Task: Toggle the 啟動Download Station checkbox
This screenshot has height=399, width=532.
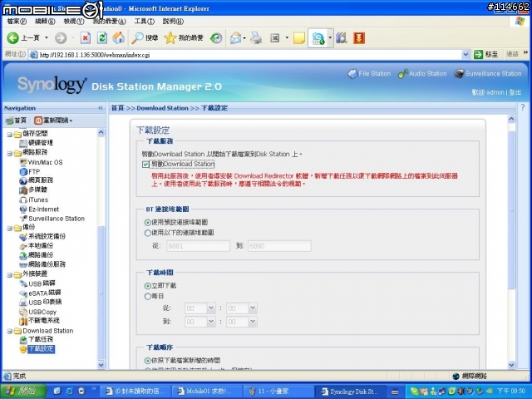Action: [x=145, y=165]
